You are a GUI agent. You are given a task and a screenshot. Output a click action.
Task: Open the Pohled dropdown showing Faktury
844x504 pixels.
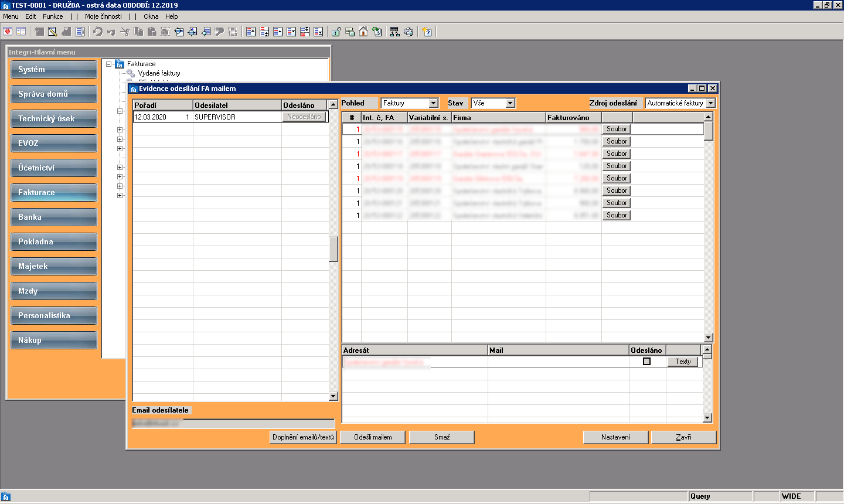pos(434,103)
